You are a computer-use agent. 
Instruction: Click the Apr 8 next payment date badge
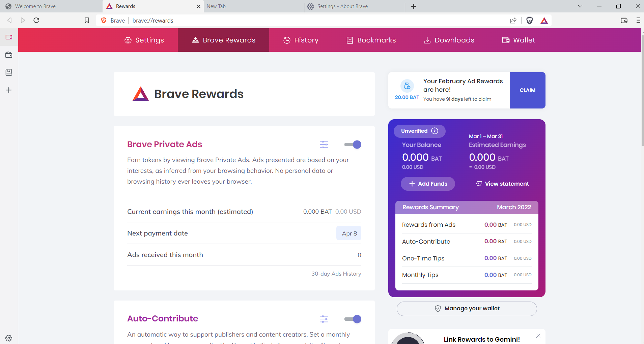coord(349,233)
